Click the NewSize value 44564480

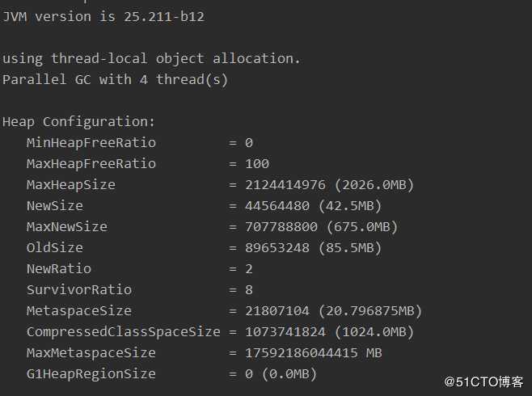(x=277, y=205)
